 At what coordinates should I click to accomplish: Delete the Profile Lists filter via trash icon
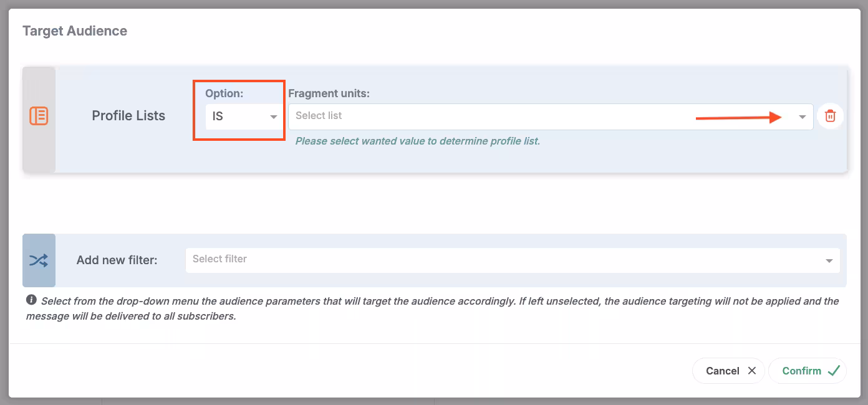click(830, 116)
